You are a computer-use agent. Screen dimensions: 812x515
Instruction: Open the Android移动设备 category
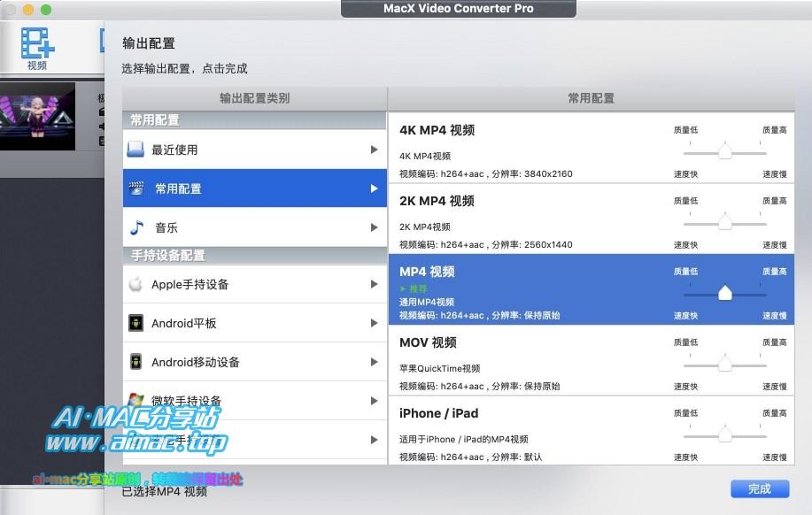pos(255,362)
